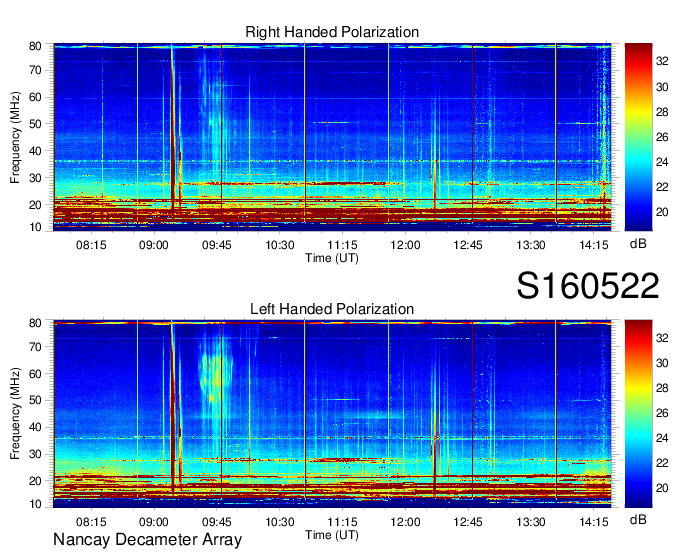Click the 20 MHz tick on the upper plot
The width and height of the screenshot is (680, 552).
(x=35, y=205)
